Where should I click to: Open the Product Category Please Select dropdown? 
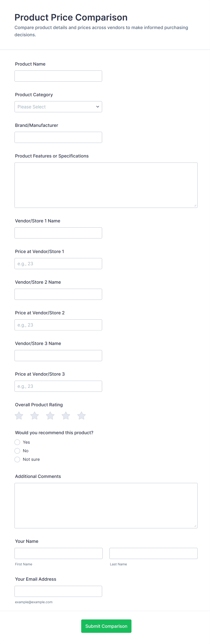click(x=58, y=107)
